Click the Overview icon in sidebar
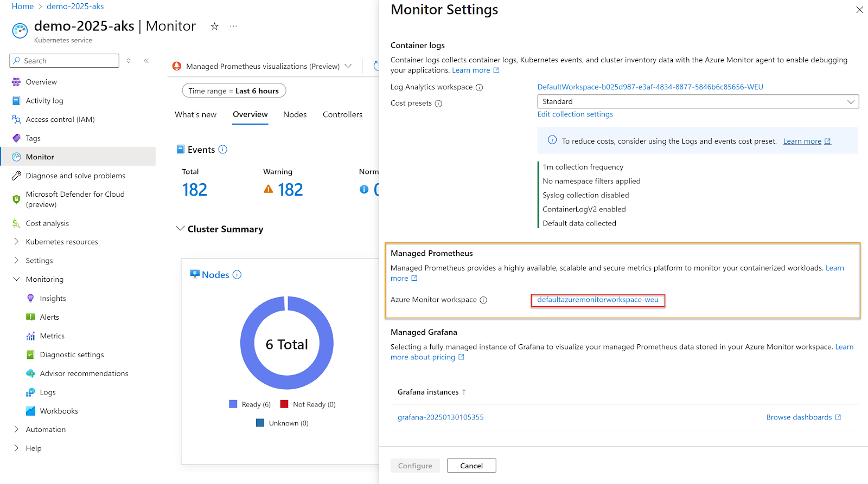 [x=16, y=82]
